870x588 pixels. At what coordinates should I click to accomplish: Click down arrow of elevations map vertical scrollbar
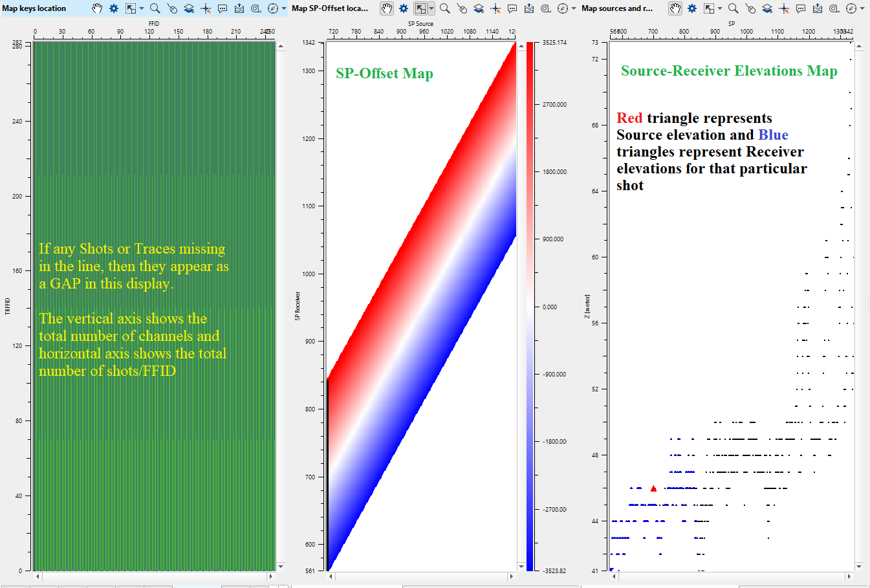(x=859, y=567)
